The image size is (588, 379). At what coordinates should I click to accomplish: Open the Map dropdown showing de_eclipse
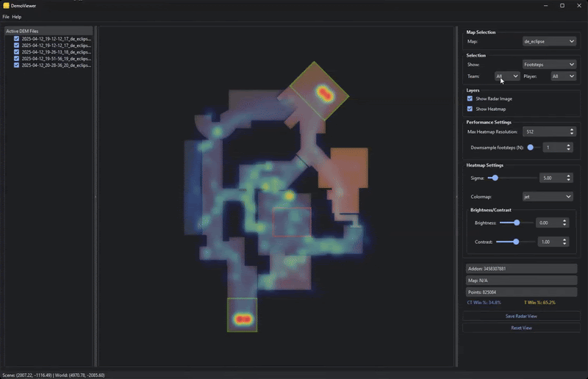[x=549, y=41]
